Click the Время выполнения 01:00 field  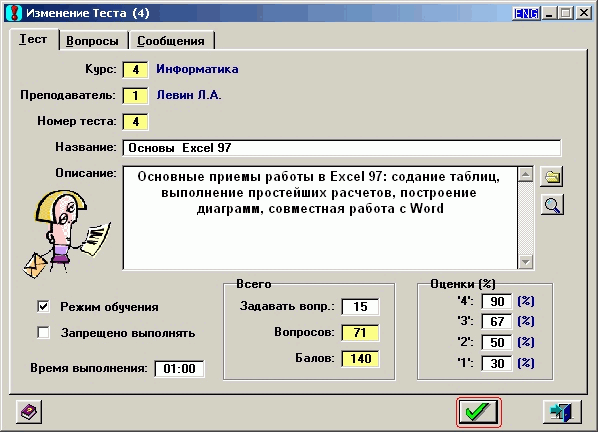click(179, 369)
